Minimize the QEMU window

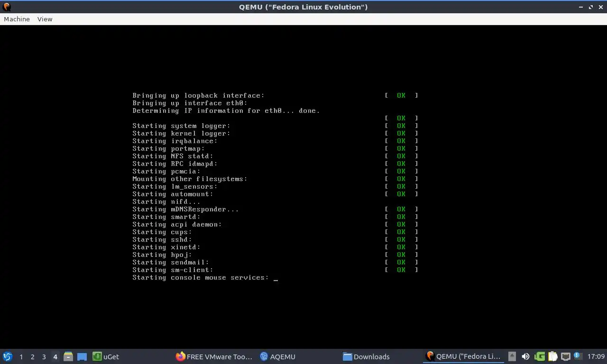point(581,7)
